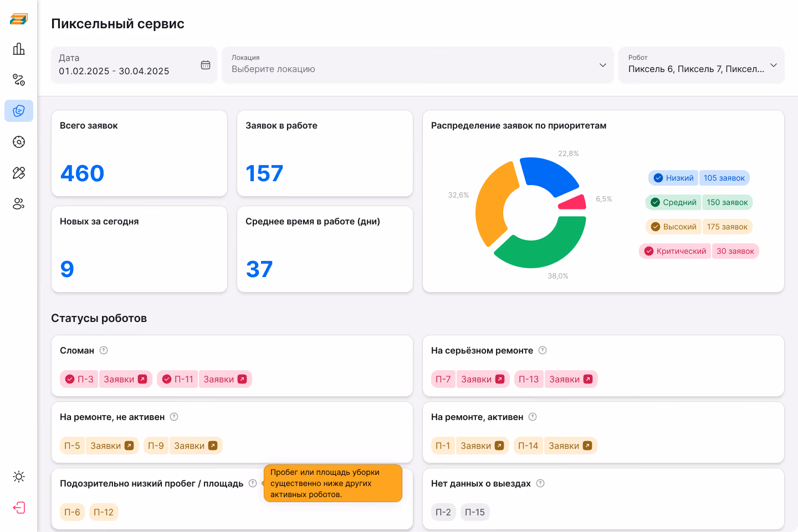798x532 pixels.
Task: Open the users sidebar icon
Action: click(19, 204)
